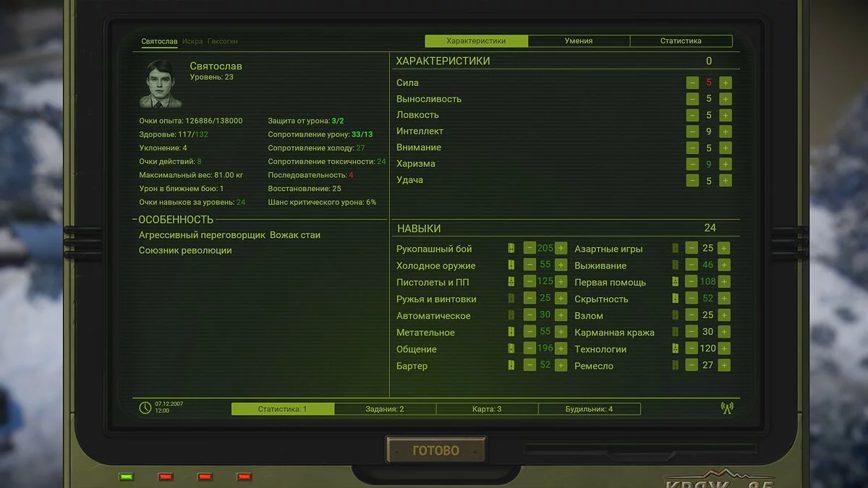868x488 pixels.
Task: Add a point to Рукопашный бой
Action: pos(561,248)
